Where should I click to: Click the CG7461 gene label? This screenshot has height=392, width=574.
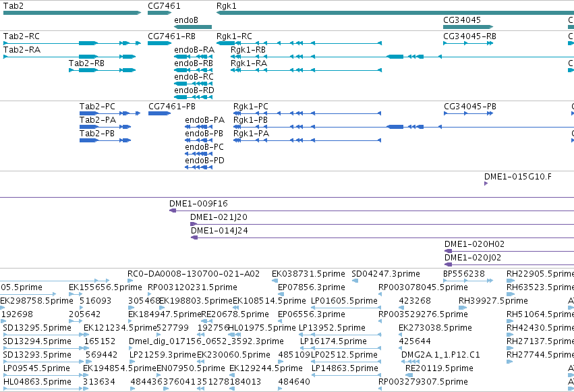164,6
